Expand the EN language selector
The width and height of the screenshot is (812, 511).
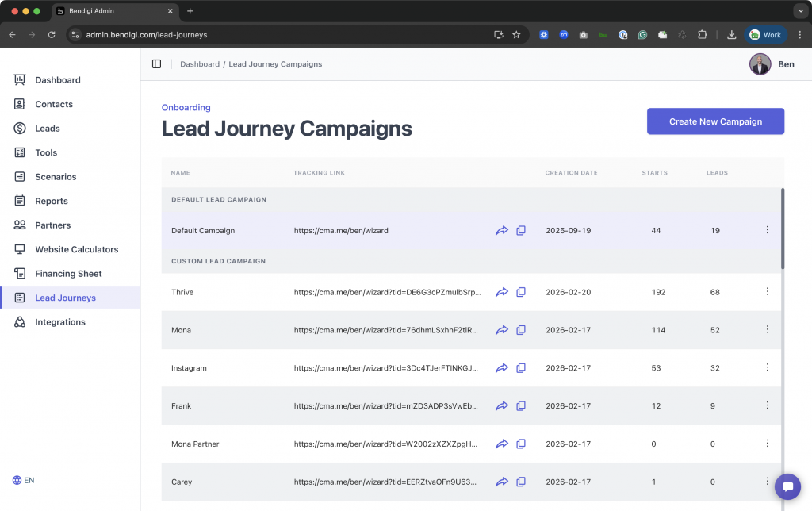click(24, 480)
